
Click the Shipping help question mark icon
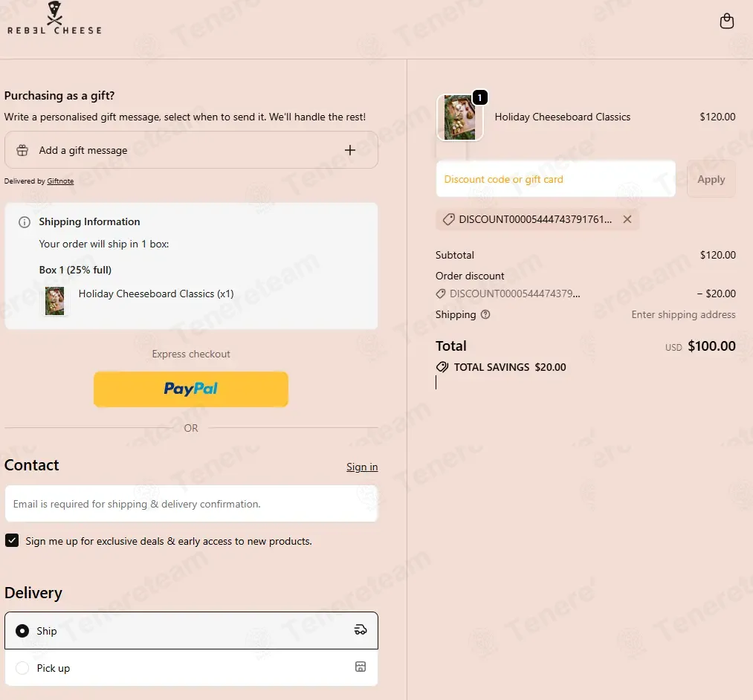coord(485,314)
